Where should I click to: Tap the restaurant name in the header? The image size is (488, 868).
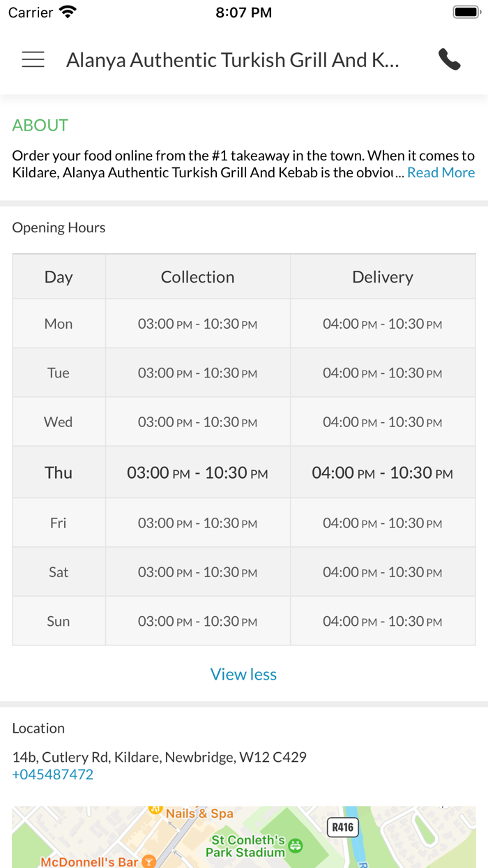point(232,60)
